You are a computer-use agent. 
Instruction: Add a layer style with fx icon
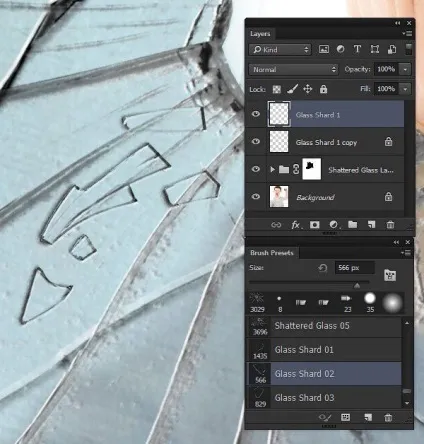pos(296,225)
